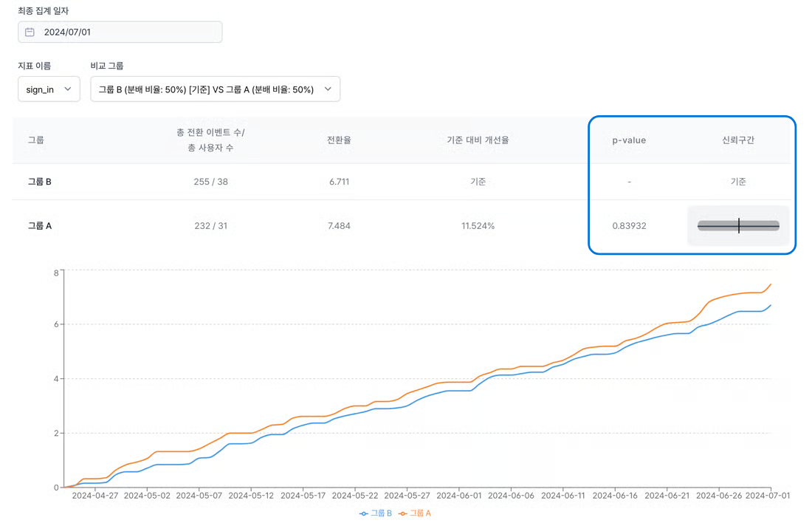
Task: Open the sign_in metric dropdown
Action: coord(49,89)
